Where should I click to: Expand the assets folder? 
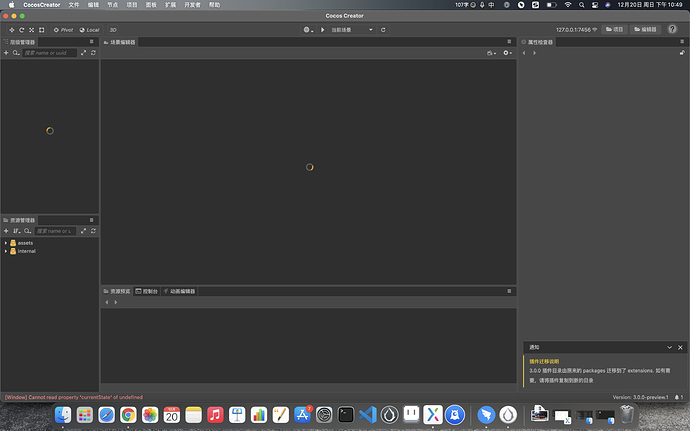6,243
